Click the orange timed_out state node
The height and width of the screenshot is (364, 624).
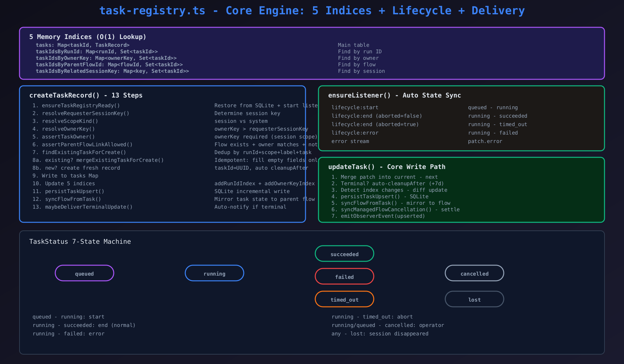[x=344, y=299]
